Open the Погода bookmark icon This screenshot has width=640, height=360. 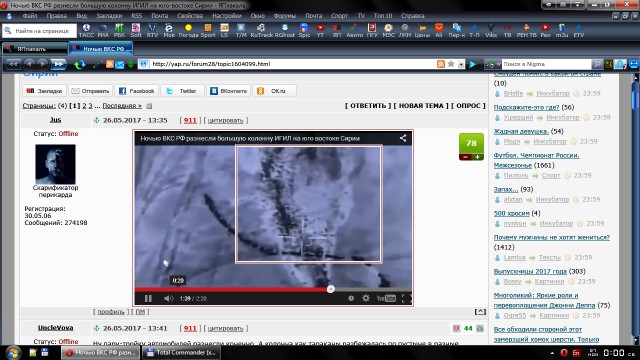[x=188, y=31]
